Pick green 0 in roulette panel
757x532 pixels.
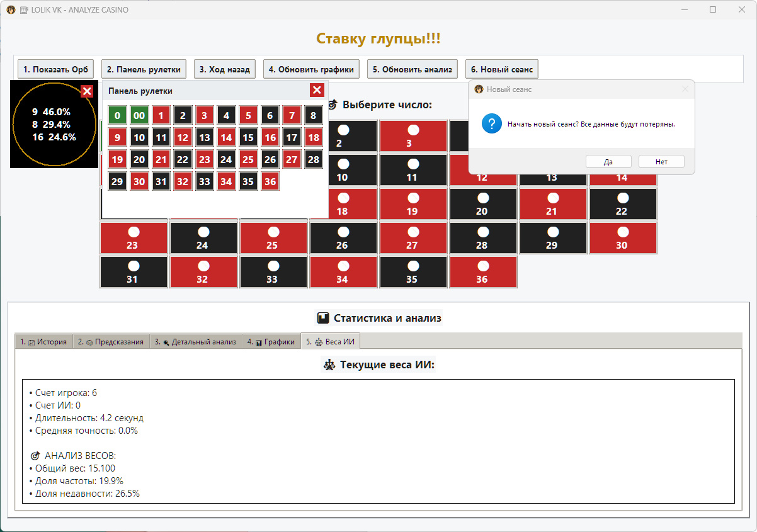(x=117, y=116)
